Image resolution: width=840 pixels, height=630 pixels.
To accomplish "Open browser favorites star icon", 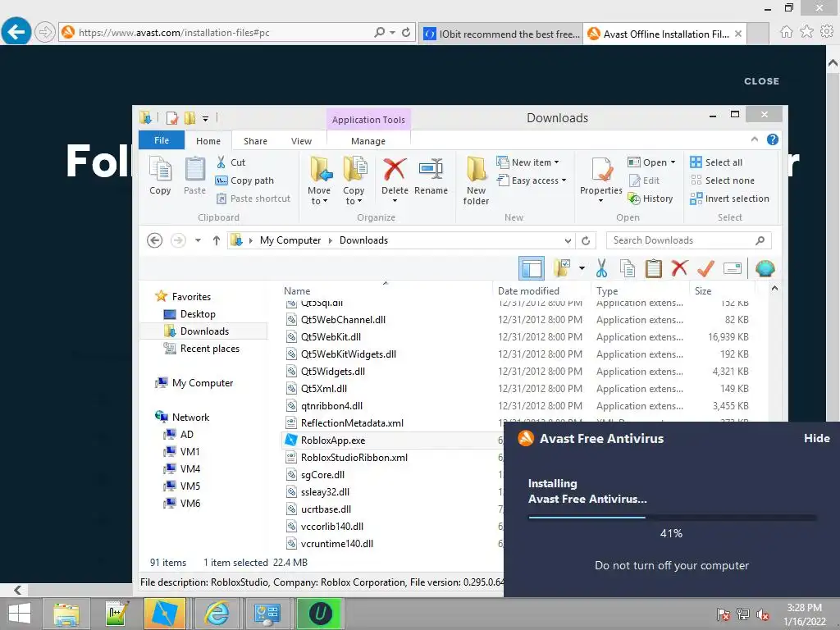I will pos(806,32).
